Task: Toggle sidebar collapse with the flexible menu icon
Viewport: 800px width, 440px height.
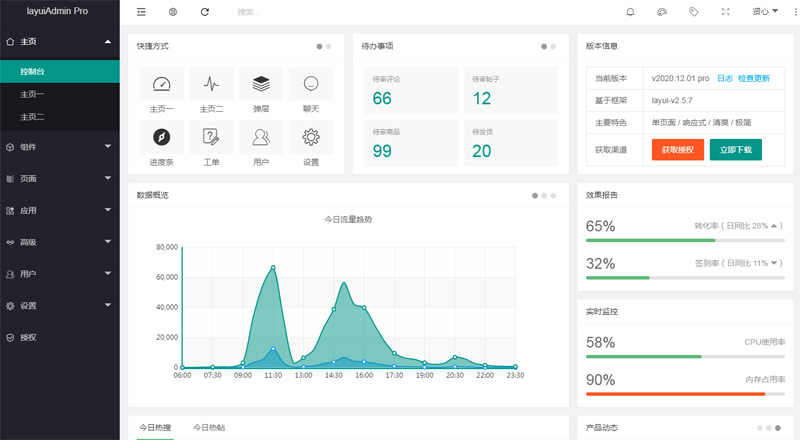Action: pyautogui.click(x=141, y=12)
